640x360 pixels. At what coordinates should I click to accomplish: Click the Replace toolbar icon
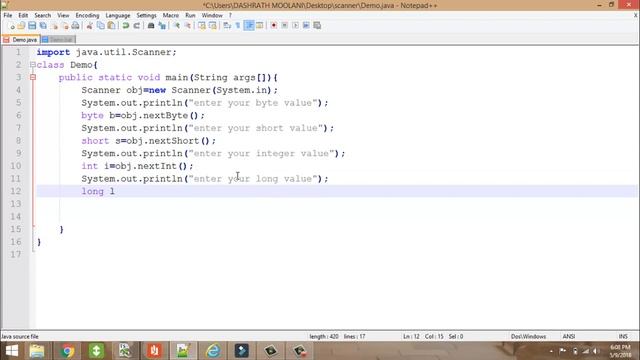(162, 26)
